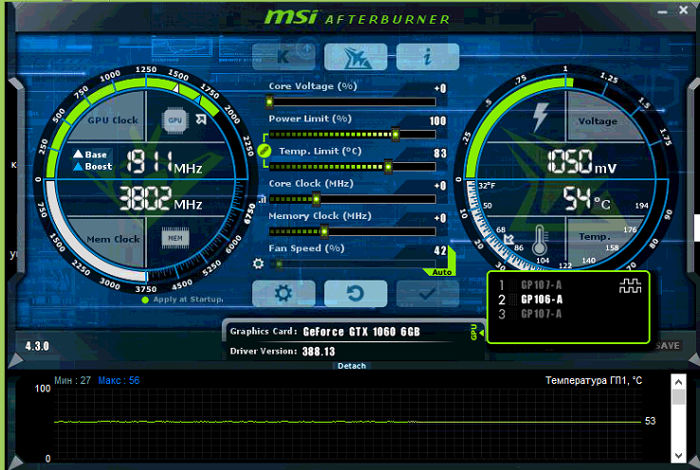This screenshot has width=700, height=470.
Task: Click the 1911 MHz GPU clock readout
Action: click(164, 162)
